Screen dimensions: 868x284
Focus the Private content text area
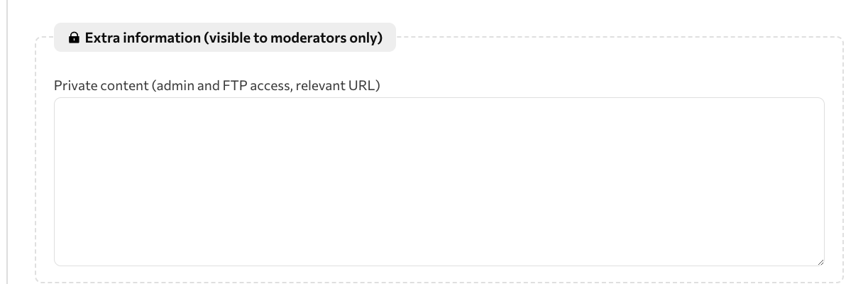pos(439,182)
